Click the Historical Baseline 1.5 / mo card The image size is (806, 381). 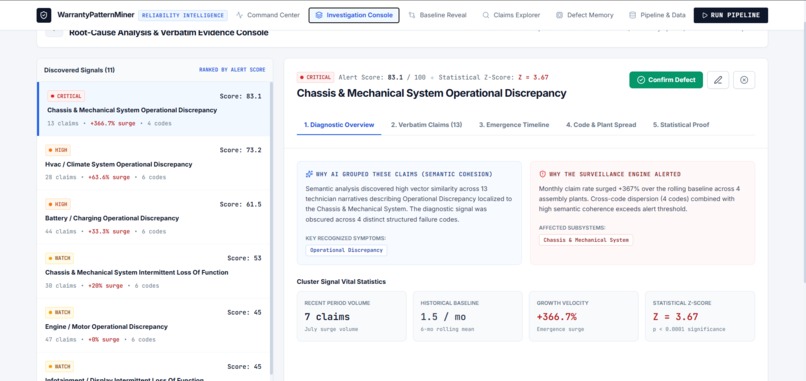pyautogui.click(x=467, y=316)
